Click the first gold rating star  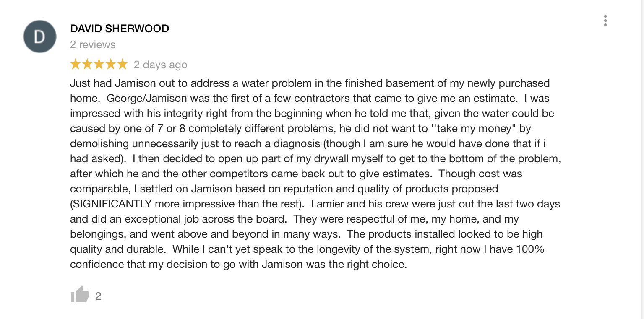pyautogui.click(x=76, y=65)
